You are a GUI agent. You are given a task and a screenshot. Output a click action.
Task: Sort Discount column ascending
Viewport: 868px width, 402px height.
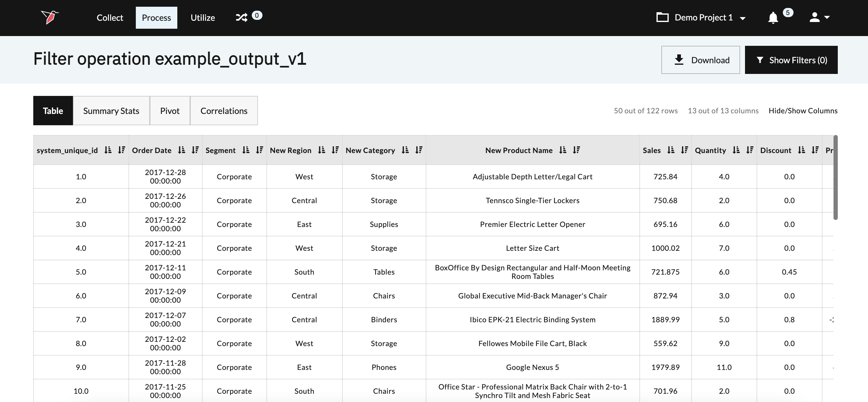pos(801,150)
